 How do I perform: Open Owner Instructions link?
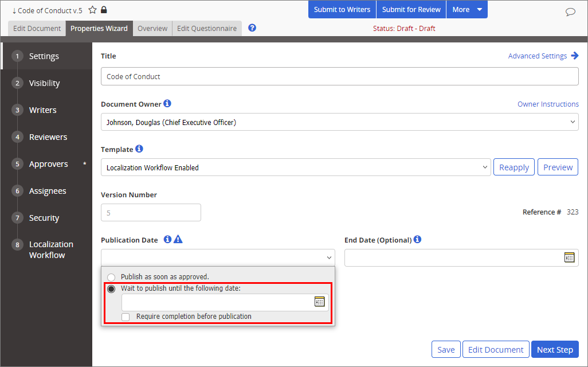click(548, 104)
